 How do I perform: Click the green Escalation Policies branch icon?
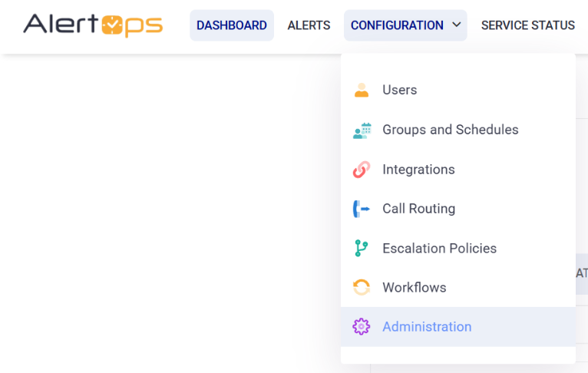click(361, 248)
